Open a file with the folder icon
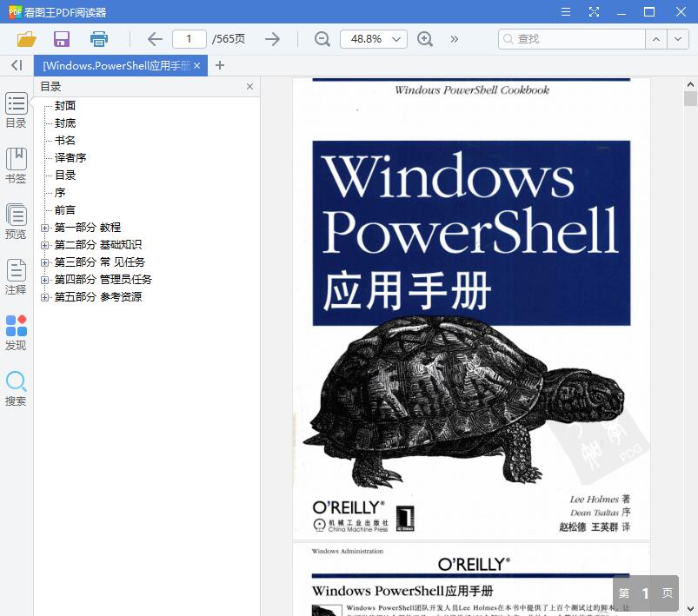Image resolution: width=698 pixels, height=616 pixels. click(x=27, y=39)
